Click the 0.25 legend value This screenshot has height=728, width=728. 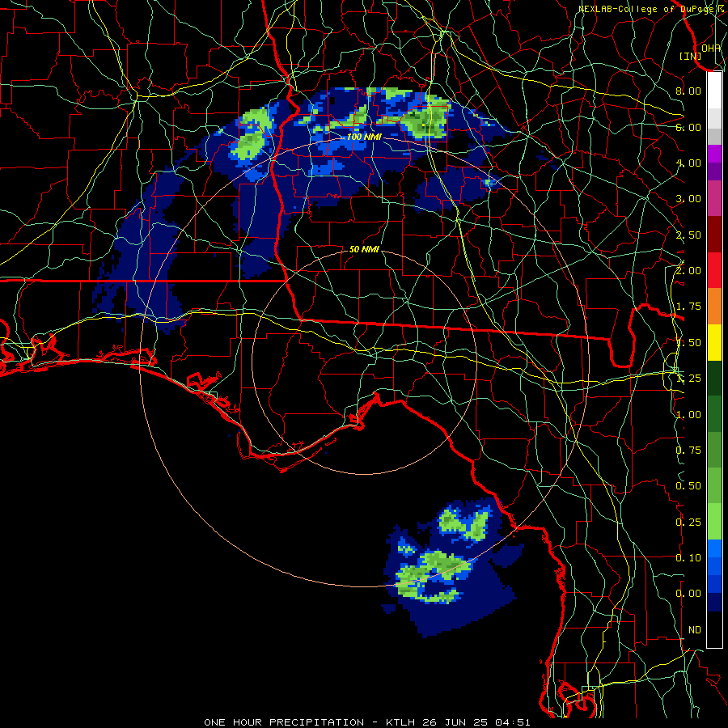click(x=688, y=523)
